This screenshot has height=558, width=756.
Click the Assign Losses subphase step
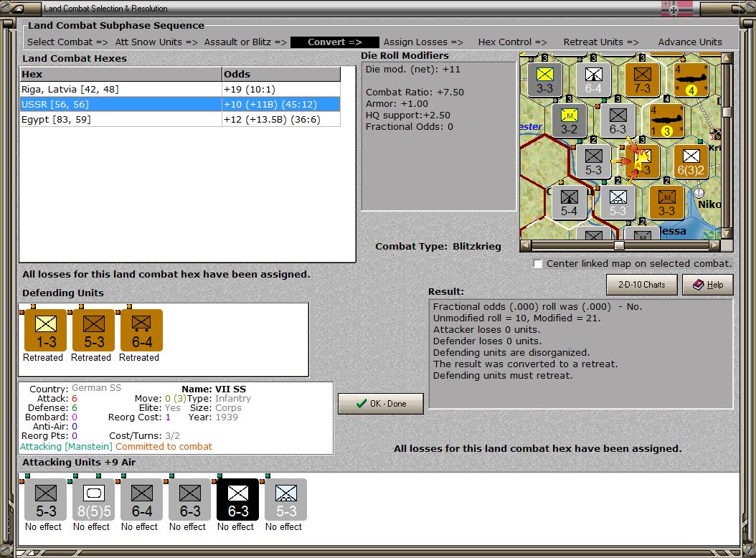pyautogui.click(x=423, y=42)
